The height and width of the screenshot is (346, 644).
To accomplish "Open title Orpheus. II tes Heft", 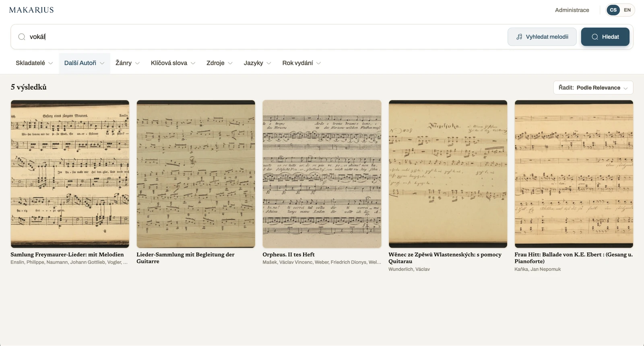I will 289,255.
